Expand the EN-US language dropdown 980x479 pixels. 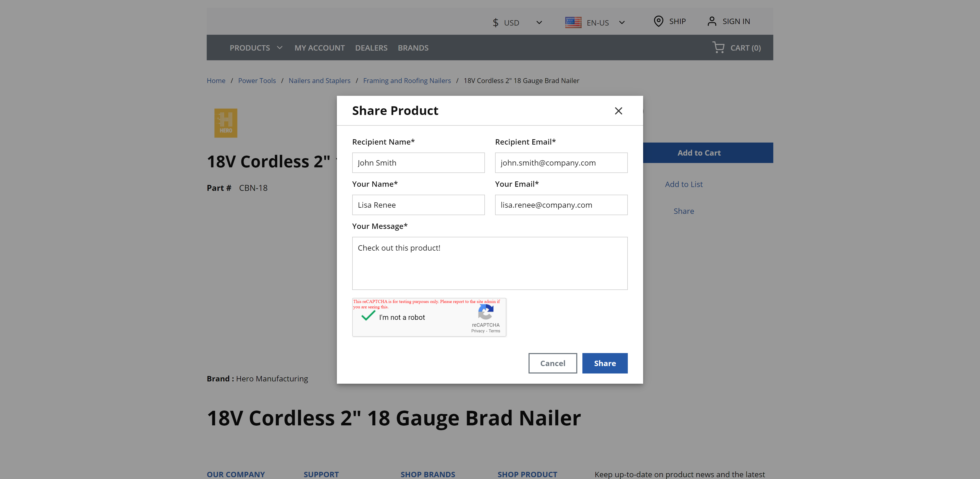pos(622,22)
